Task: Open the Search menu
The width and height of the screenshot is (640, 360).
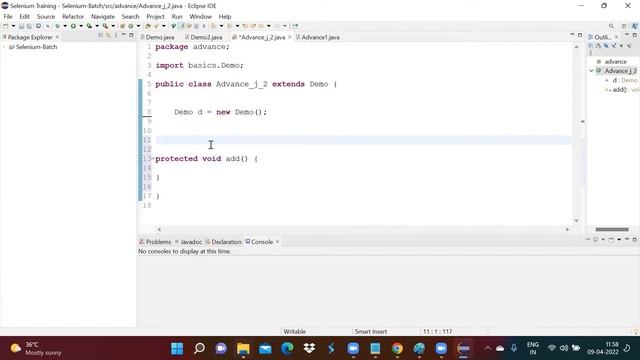Action: (x=130, y=16)
